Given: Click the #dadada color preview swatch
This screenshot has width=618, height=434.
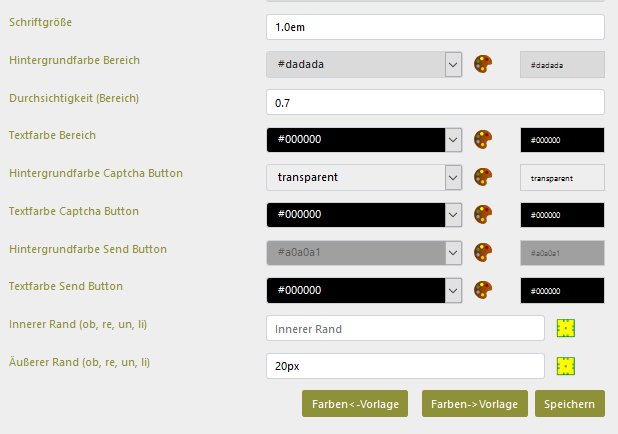Looking at the screenshot, I should pos(562,65).
